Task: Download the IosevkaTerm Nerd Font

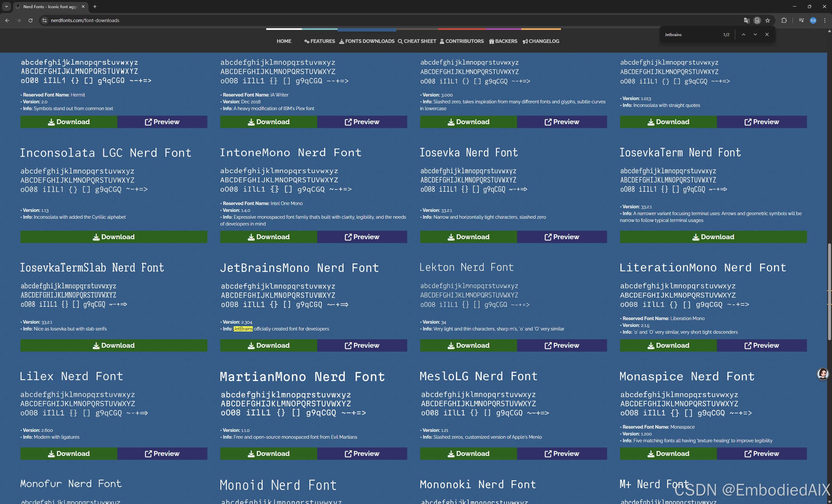Action: point(713,237)
